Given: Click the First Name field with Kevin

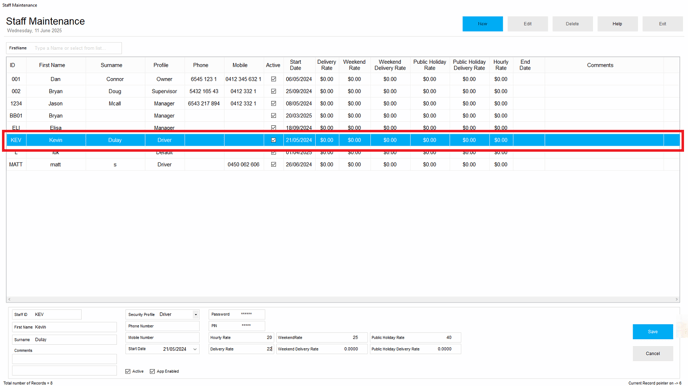Looking at the screenshot, I should (x=64, y=327).
